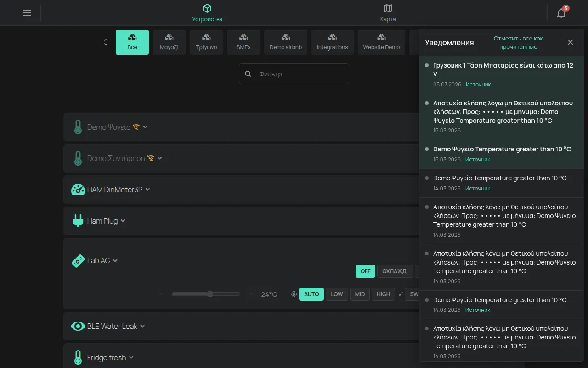The height and width of the screenshot is (368, 588).
Task: Expand the Ham Plug chevron
Action: pos(123,221)
